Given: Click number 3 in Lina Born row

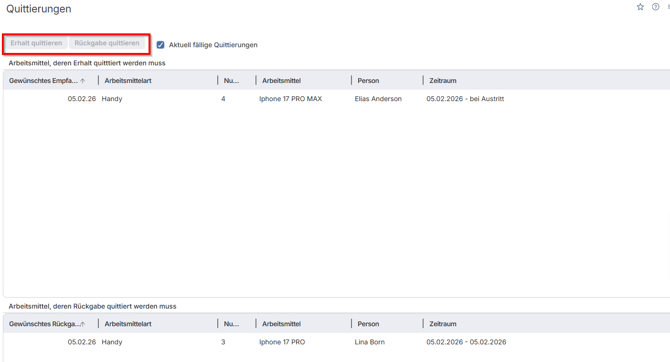Looking at the screenshot, I should click(x=223, y=342).
